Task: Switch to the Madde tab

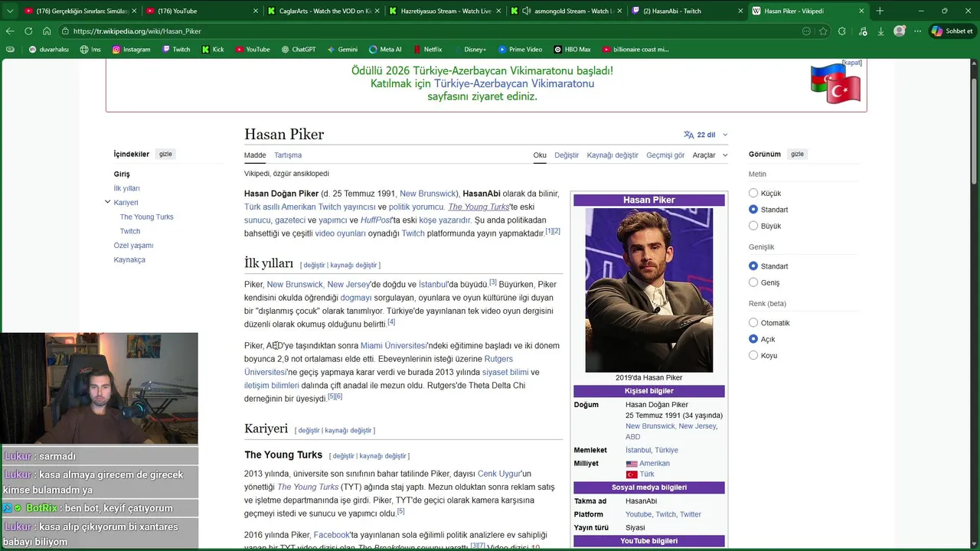Action: point(255,155)
